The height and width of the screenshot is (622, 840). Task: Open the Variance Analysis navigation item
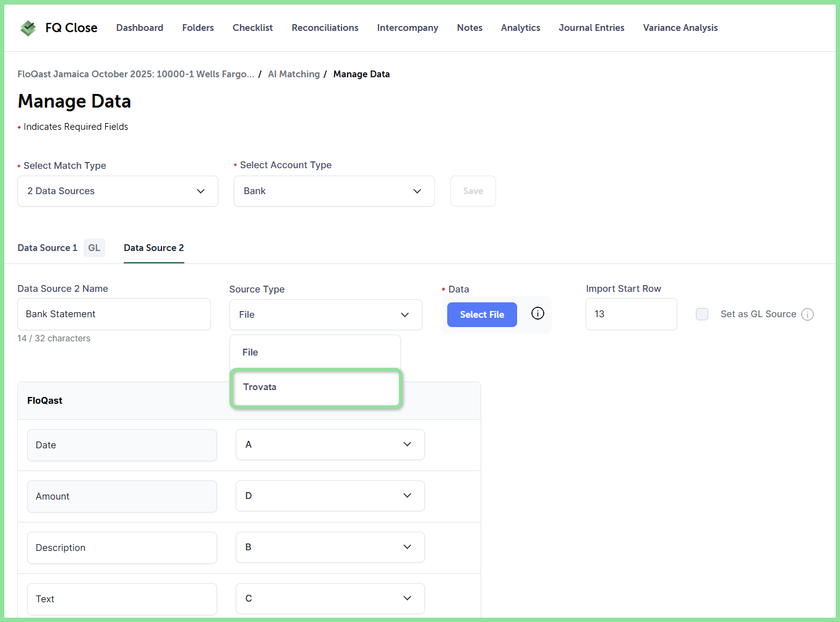point(680,28)
